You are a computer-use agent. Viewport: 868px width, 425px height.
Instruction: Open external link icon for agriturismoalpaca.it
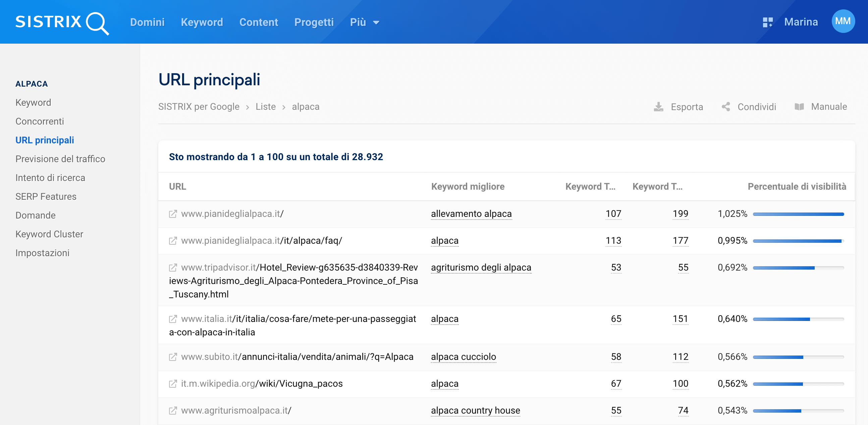coord(173,411)
